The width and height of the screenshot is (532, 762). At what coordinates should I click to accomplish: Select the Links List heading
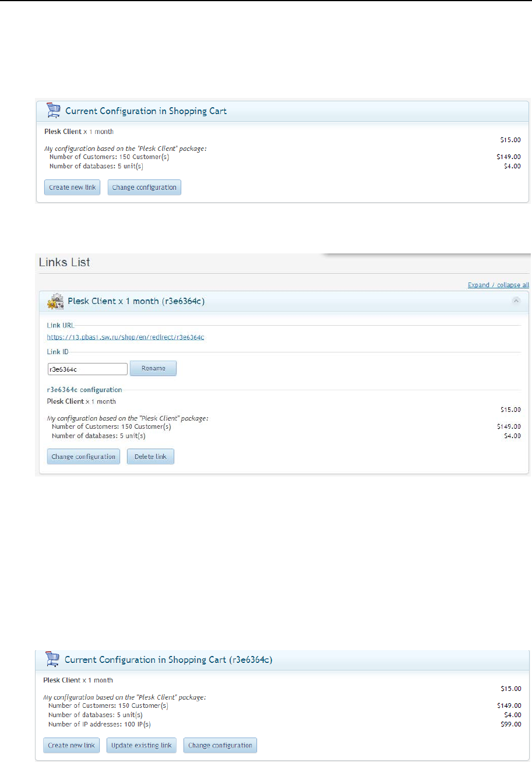(65, 262)
